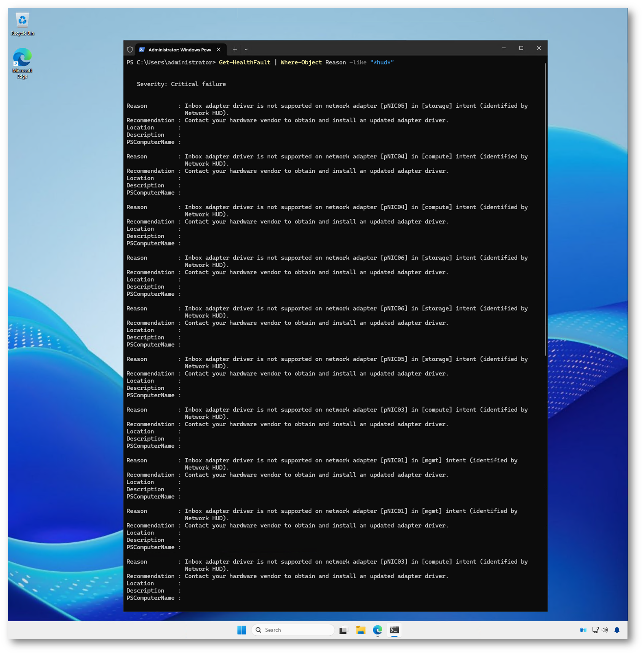
Task: Click the taskbar Search box
Action: [x=293, y=630]
